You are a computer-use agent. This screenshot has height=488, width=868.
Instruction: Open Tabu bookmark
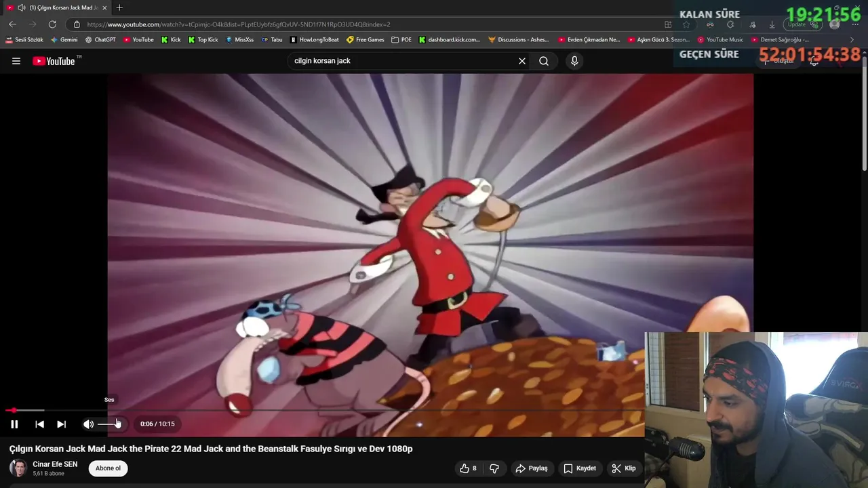[x=272, y=40]
